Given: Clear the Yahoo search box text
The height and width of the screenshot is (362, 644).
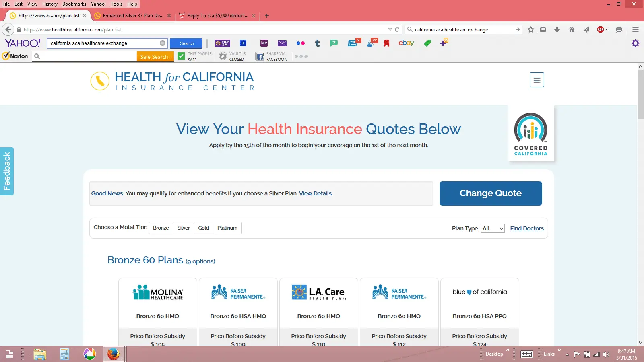Looking at the screenshot, I should pyautogui.click(x=163, y=43).
